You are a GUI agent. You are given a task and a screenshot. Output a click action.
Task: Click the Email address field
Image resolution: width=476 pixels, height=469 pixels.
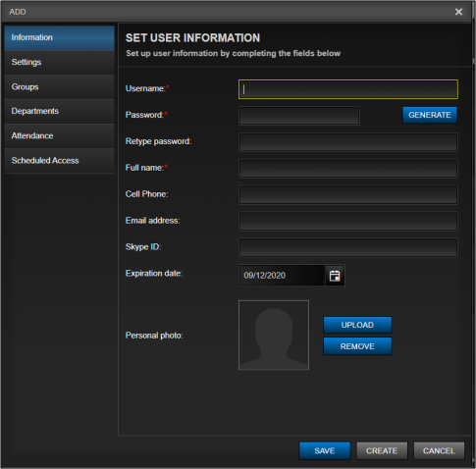point(348,221)
